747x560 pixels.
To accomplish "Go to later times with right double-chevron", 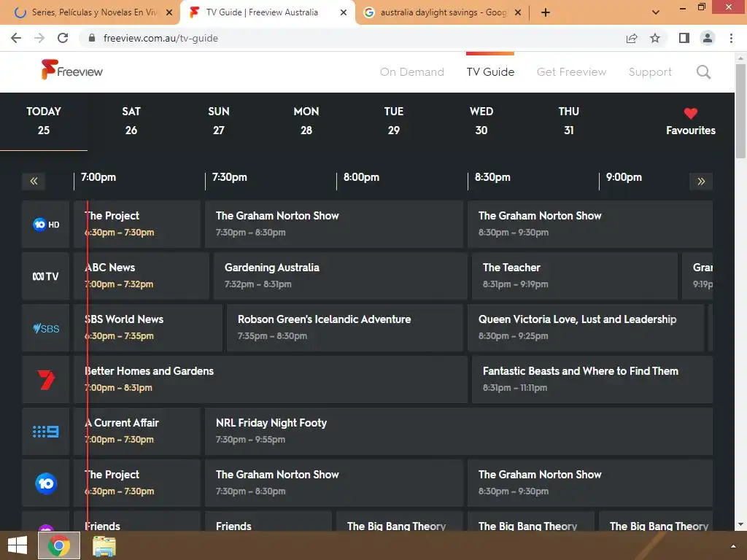I will [x=701, y=181].
